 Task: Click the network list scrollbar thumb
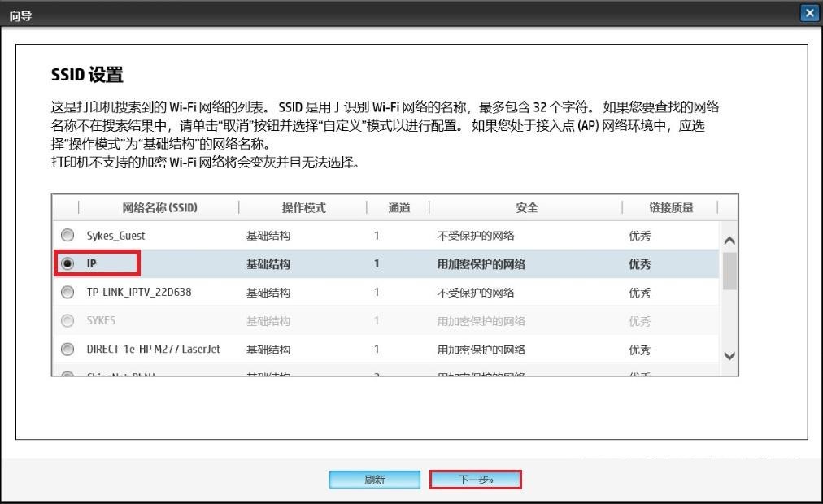[729, 272]
